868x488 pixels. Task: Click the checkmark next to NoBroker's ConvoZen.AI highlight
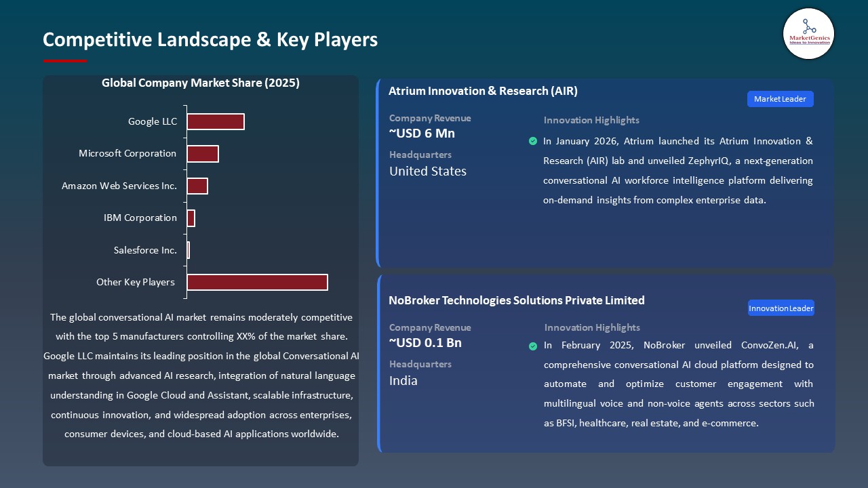coord(533,346)
